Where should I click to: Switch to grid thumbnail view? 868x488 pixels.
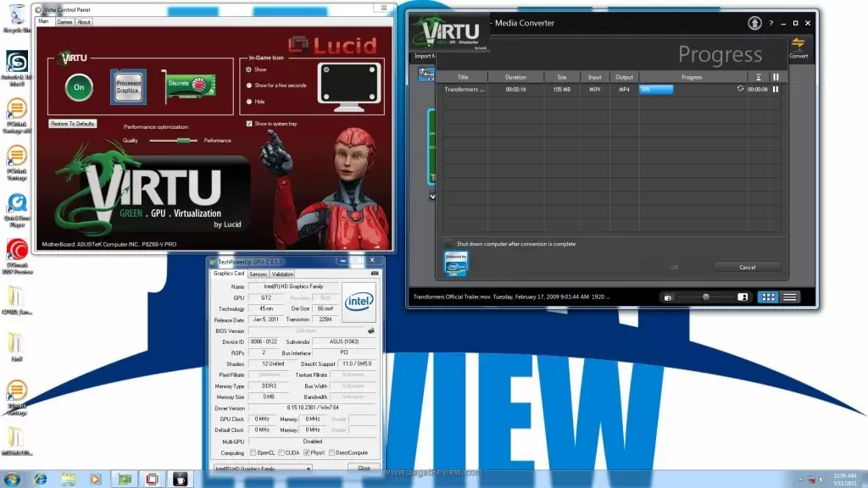(x=768, y=297)
